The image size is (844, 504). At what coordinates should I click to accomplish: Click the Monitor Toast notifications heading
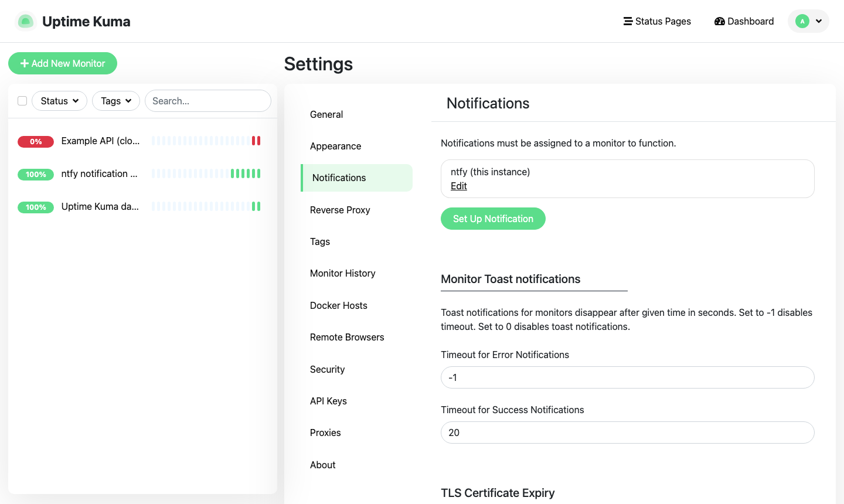click(x=511, y=279)
